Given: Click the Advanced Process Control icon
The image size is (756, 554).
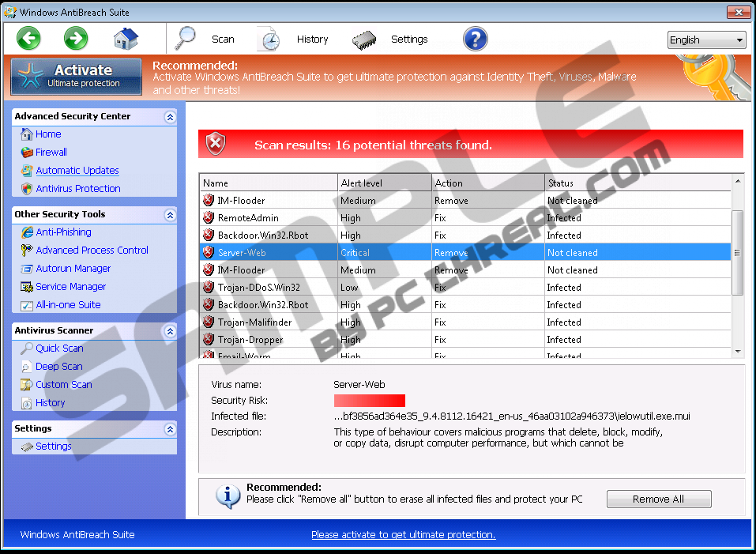Looking at the screenshot, I should pyautogui.click(x=27, y=251).
